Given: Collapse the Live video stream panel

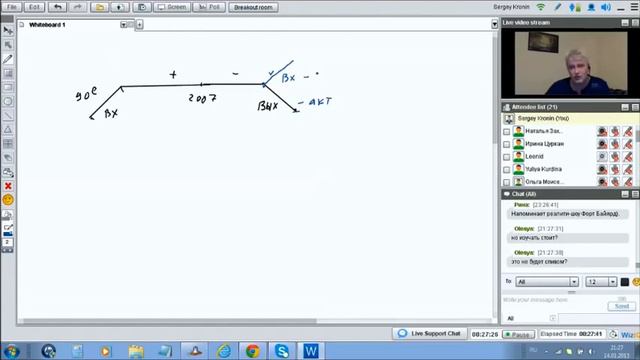Looking at the screenshot, I should [625, 23].
